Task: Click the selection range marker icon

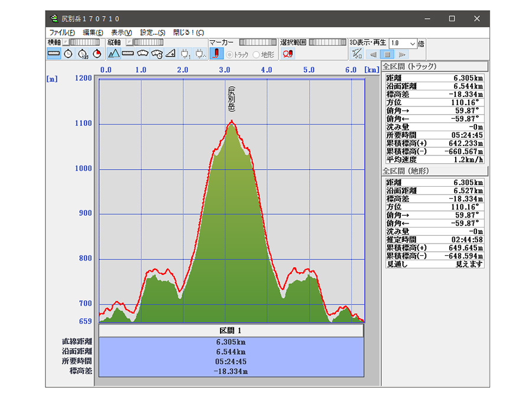Action: pos(288,54)
